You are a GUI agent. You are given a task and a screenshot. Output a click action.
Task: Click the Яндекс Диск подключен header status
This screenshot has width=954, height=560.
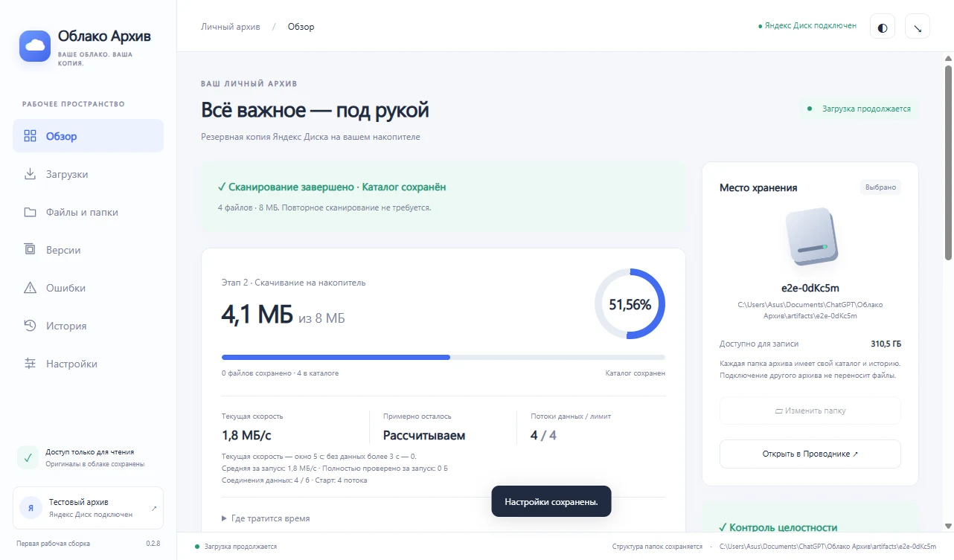tap(807, 25)
